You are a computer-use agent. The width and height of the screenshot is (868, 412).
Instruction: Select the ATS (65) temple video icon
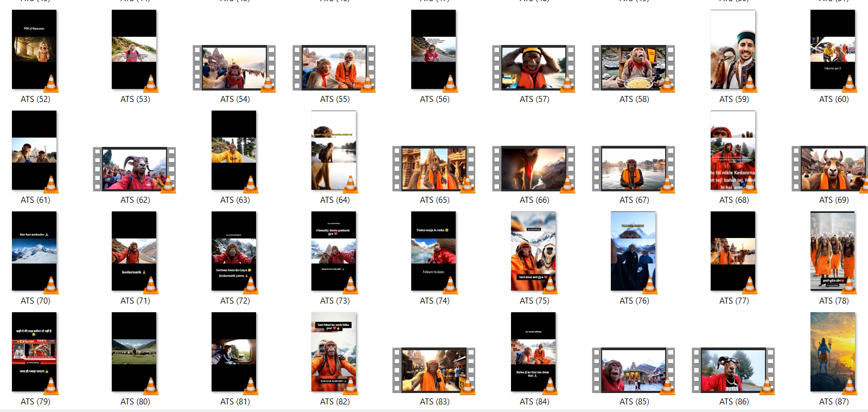(434, 169)
